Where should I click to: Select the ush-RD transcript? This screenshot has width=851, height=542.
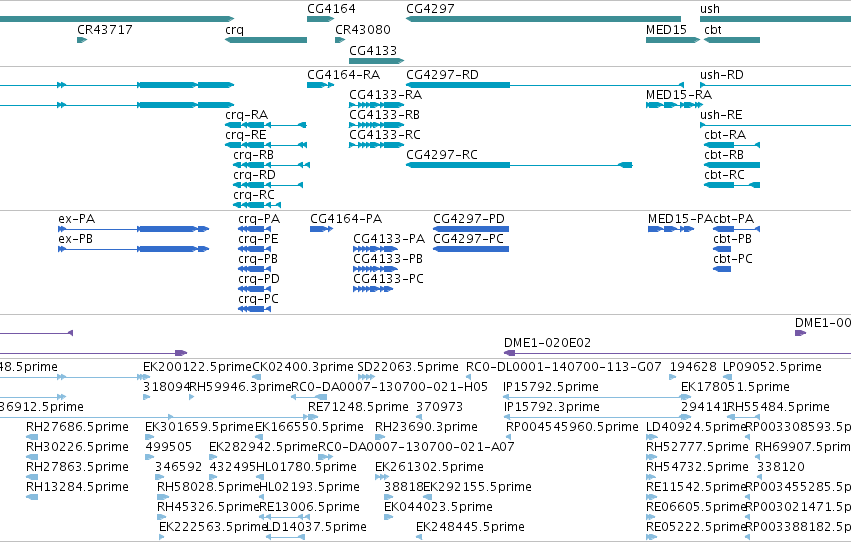[x=776, y=85]
